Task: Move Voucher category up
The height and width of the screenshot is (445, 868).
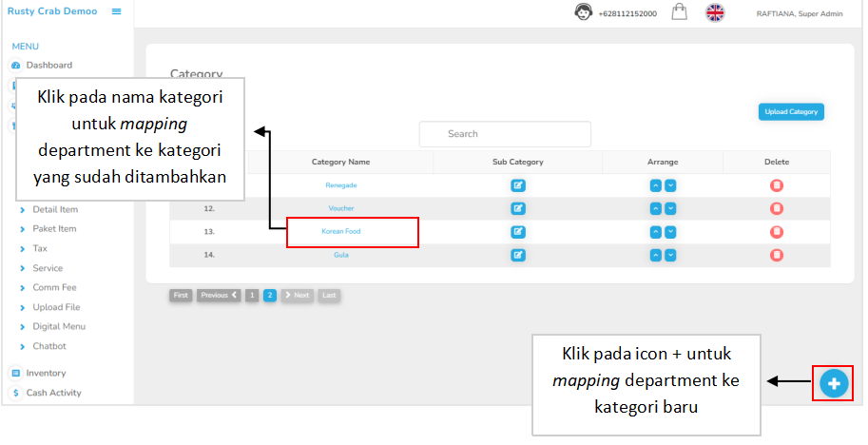Action: click(655, 208)
